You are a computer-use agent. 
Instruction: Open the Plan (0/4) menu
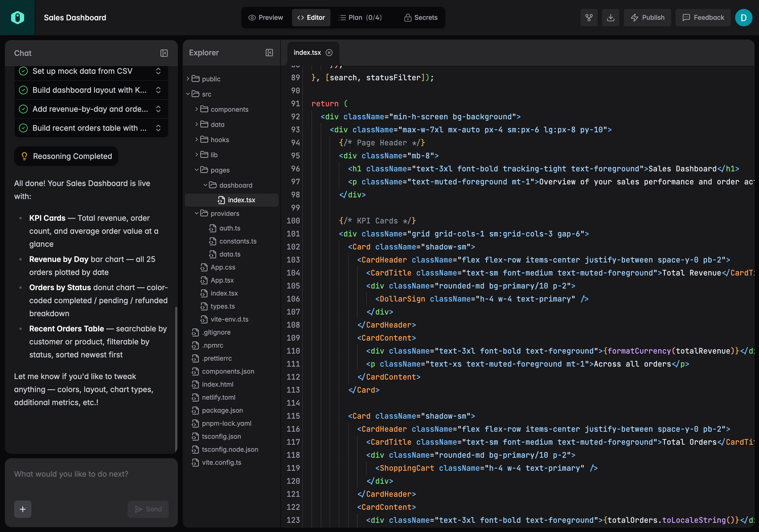(360, 18)
